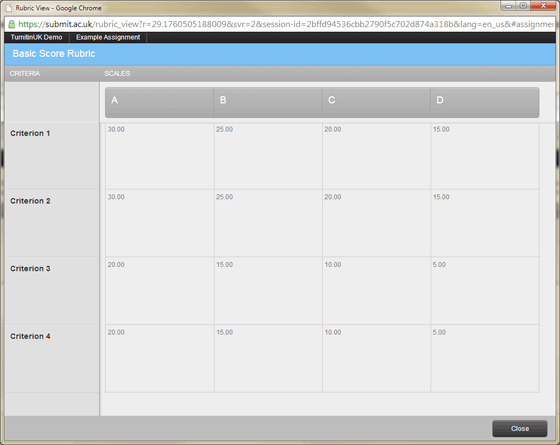Viewport: 560px width, 445px height.
Task: Click the Close button
Action: (520, 428)
